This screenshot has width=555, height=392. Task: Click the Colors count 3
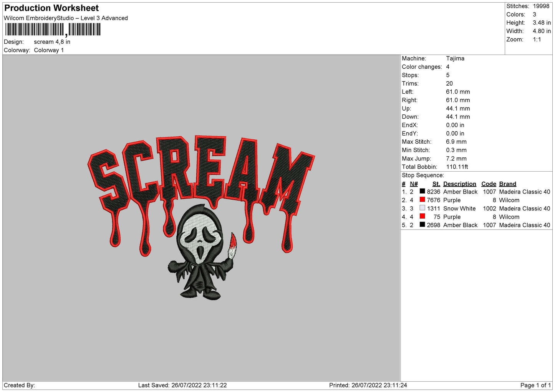pos(535,15)
